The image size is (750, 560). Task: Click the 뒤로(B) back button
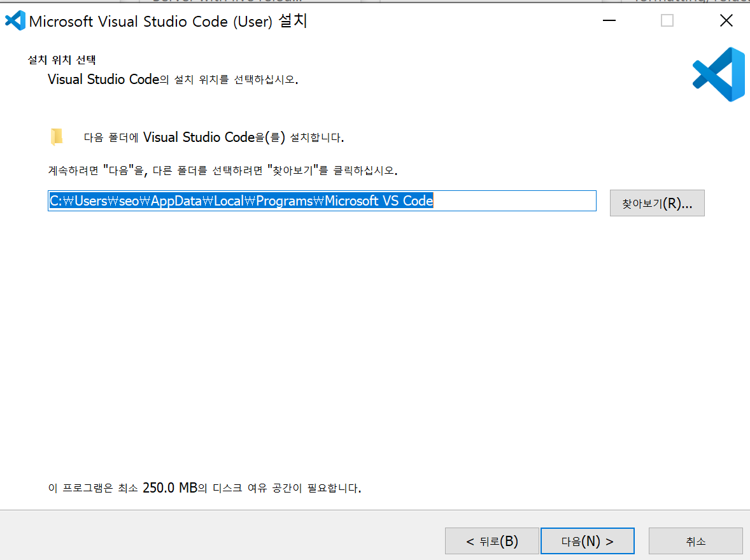click(x=491, y=540)
